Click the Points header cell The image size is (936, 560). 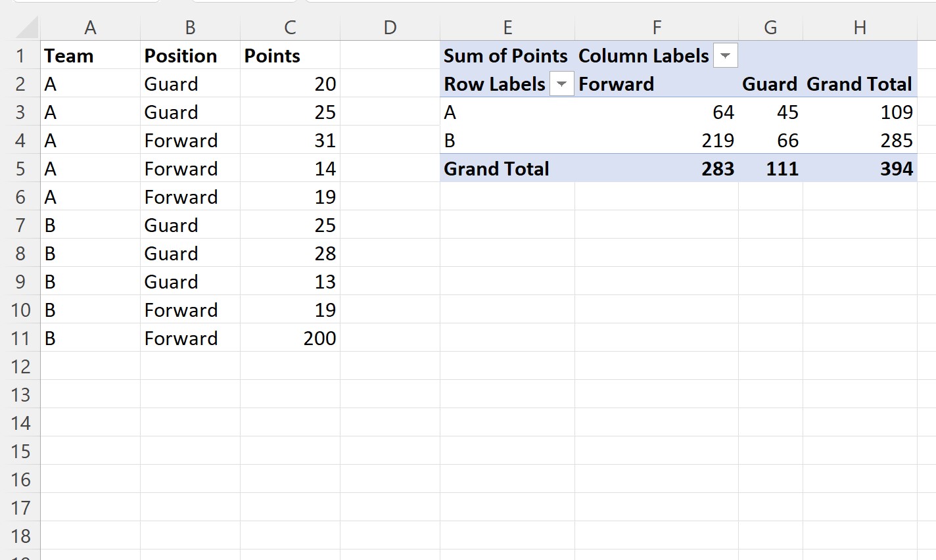[290, 56]
